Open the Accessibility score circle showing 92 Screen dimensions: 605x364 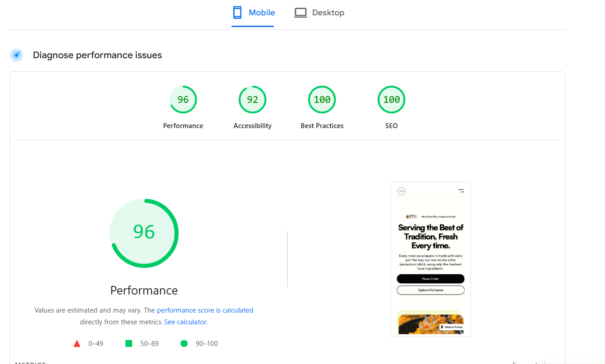[x=252, y=99]
